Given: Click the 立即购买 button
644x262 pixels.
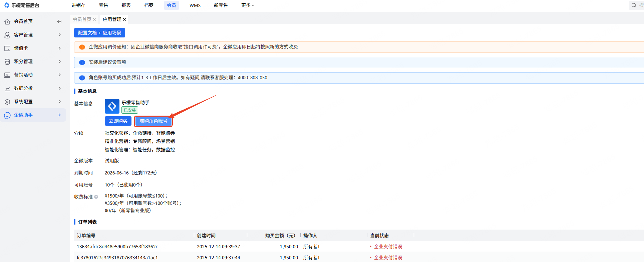Looking at the screenshot, I should click(x=118, y=121).
